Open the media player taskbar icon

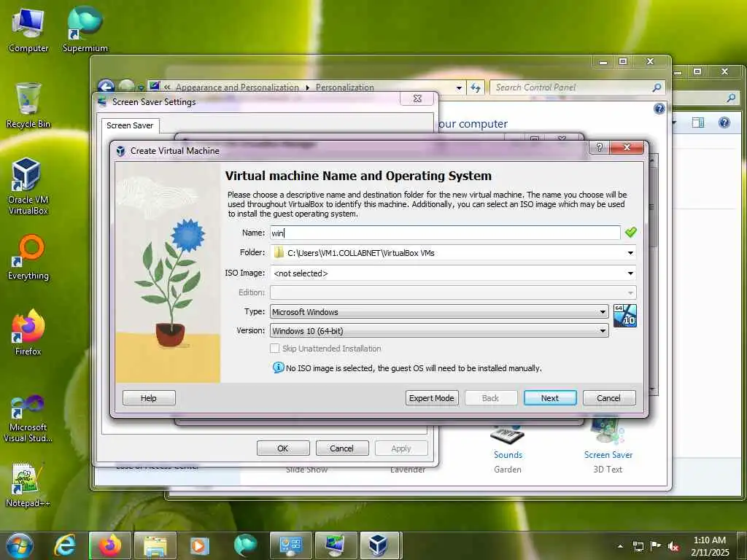point(199,545)
